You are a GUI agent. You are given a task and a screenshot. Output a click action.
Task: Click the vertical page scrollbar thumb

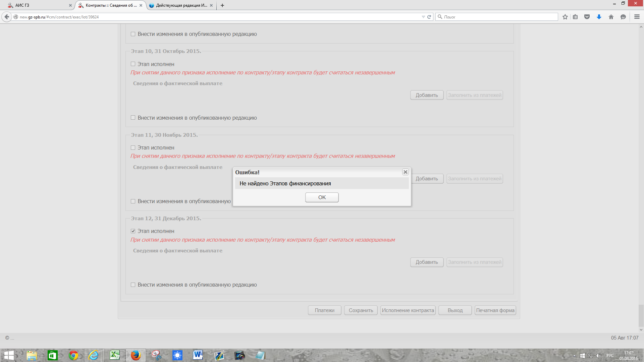(x=641, y=315)
